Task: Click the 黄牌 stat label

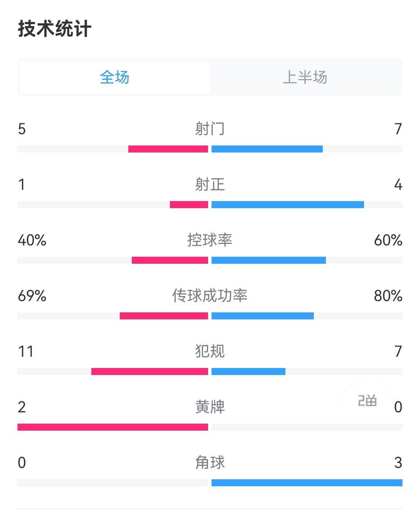Action: pyautogui.click(x=210, y=407)
